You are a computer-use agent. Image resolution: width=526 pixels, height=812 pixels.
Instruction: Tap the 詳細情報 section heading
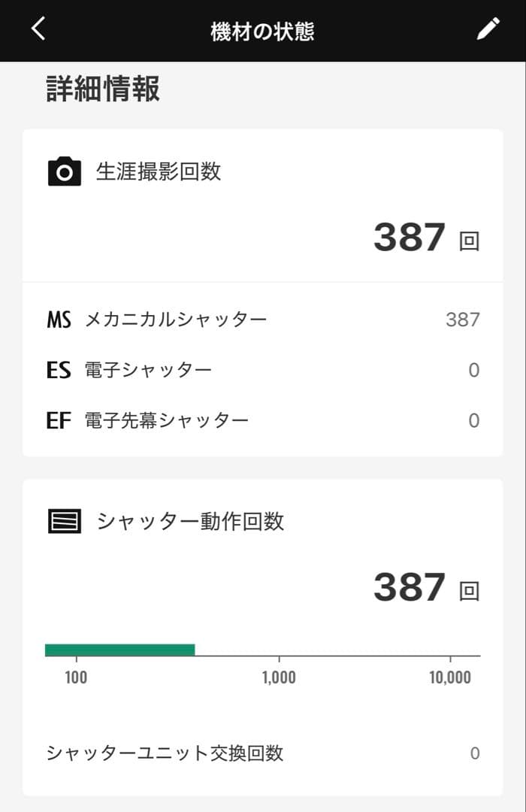point(103,89)
